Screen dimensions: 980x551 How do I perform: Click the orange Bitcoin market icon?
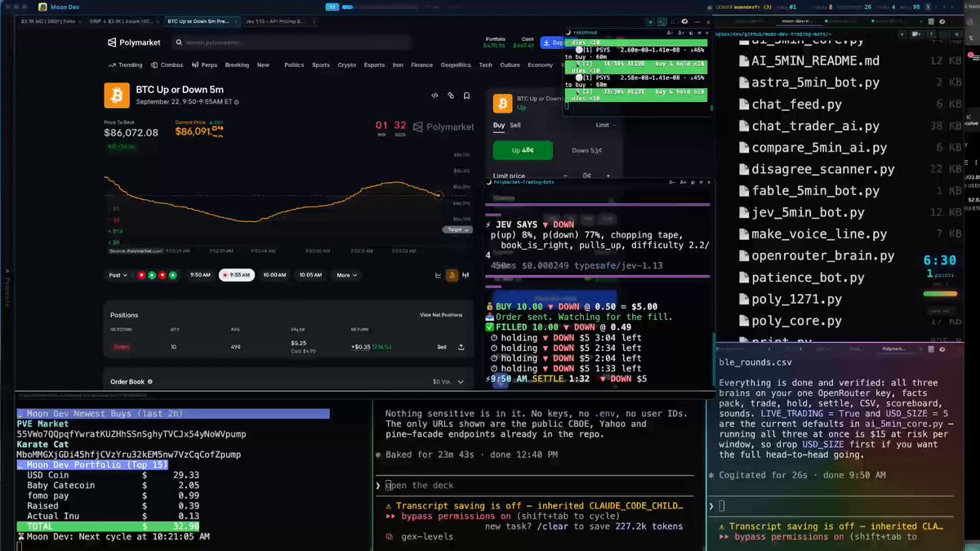pyautogui.click(x=117, y=96)
